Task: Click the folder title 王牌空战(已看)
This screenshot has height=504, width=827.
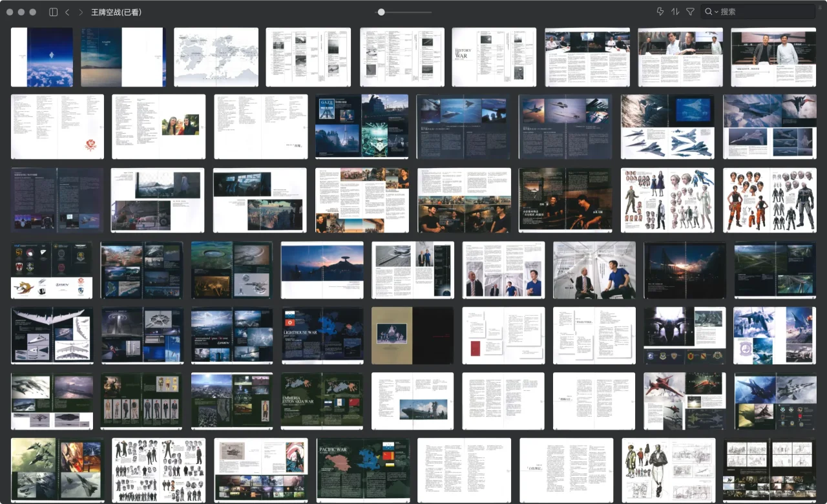Action: click(x=116, y=12)
